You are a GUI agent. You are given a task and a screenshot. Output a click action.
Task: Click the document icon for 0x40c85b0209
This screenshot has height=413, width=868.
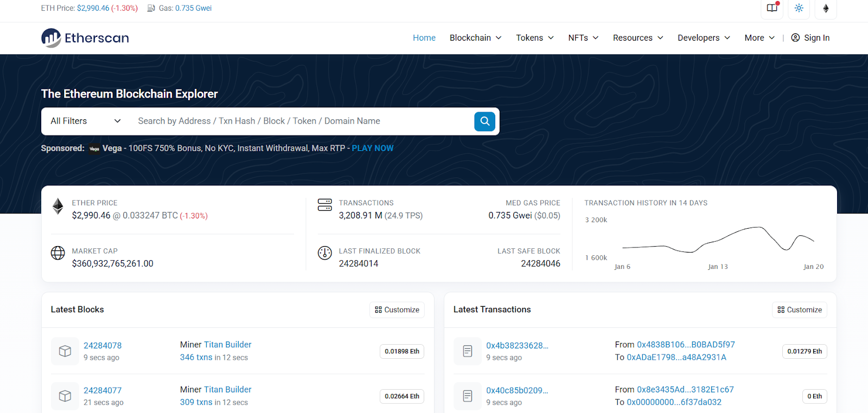(468, 396)
